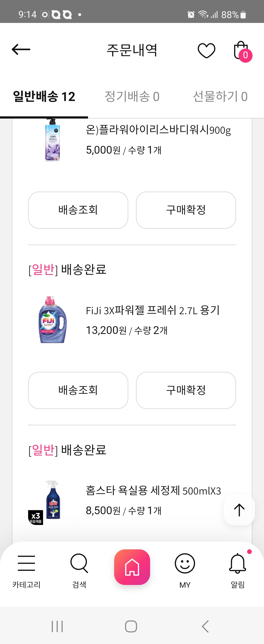Image resolution: width=264 pixels, height=644 pixels.
Task: Go to home via pink button
Action: coord(132,567)
